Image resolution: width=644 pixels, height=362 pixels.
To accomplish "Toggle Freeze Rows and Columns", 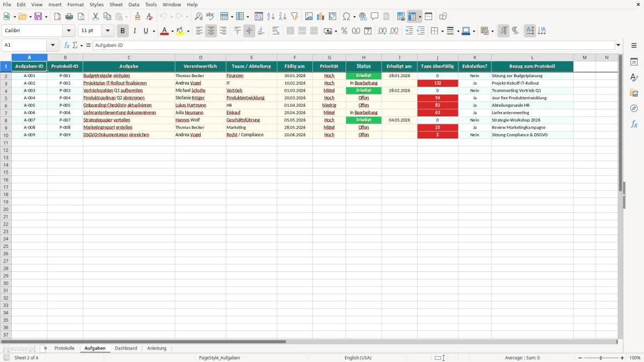I will tap(412, 17).
